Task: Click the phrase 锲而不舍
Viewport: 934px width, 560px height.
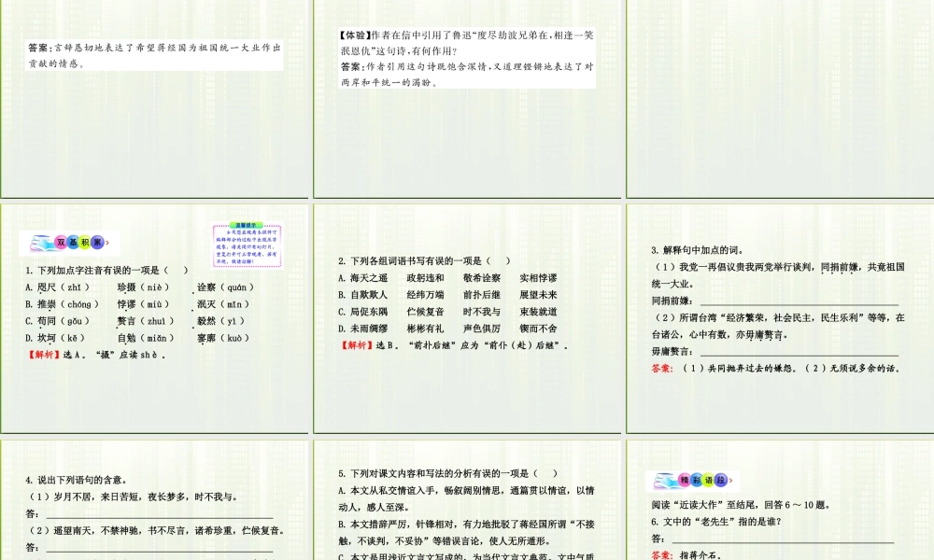Action: pyautogui.click(x=539, y=329)
